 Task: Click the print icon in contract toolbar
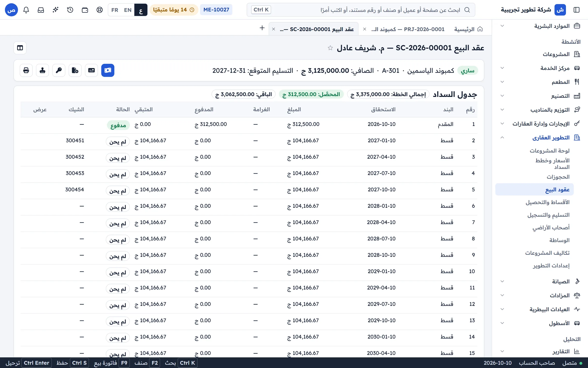tap(26, 70)
